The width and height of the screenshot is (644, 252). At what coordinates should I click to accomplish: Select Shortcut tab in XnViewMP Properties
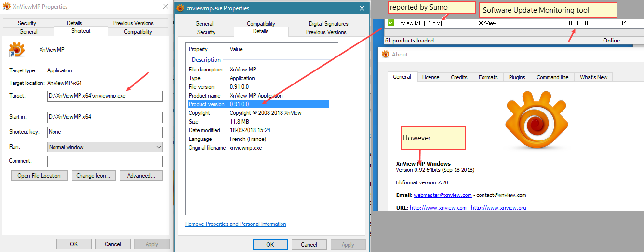coord(80,31)
